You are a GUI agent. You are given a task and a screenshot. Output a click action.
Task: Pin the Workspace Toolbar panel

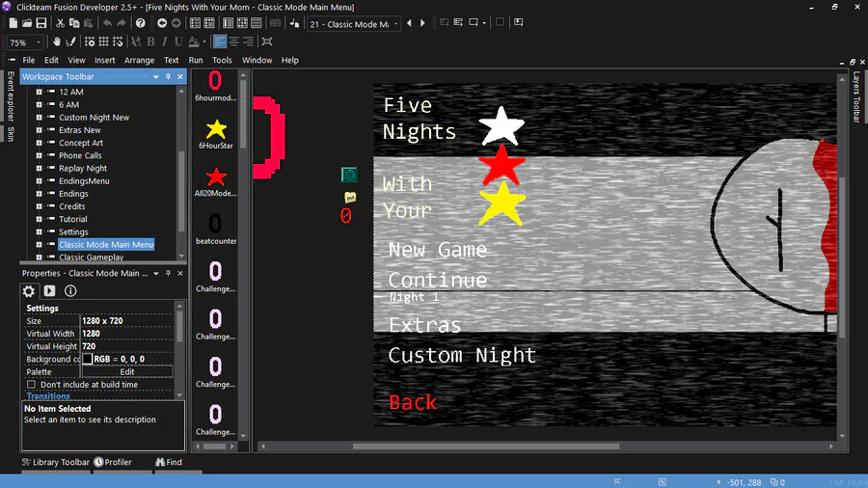click(168, 77)
